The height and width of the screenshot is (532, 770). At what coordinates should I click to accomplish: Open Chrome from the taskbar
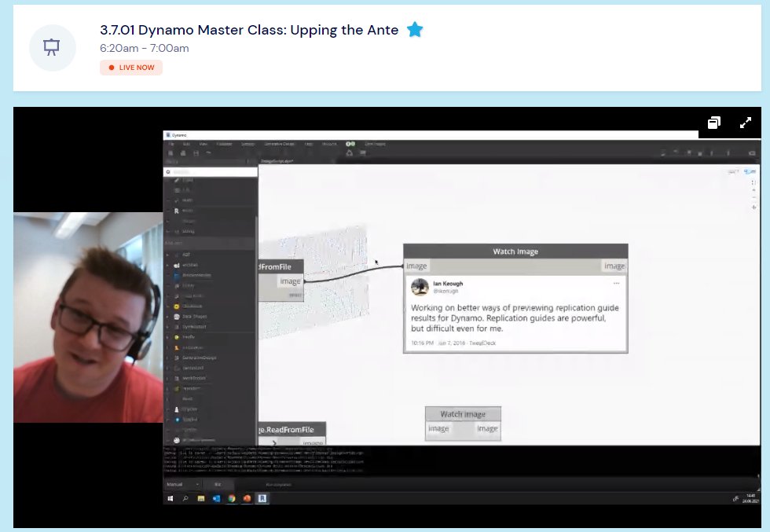point(232,498)
